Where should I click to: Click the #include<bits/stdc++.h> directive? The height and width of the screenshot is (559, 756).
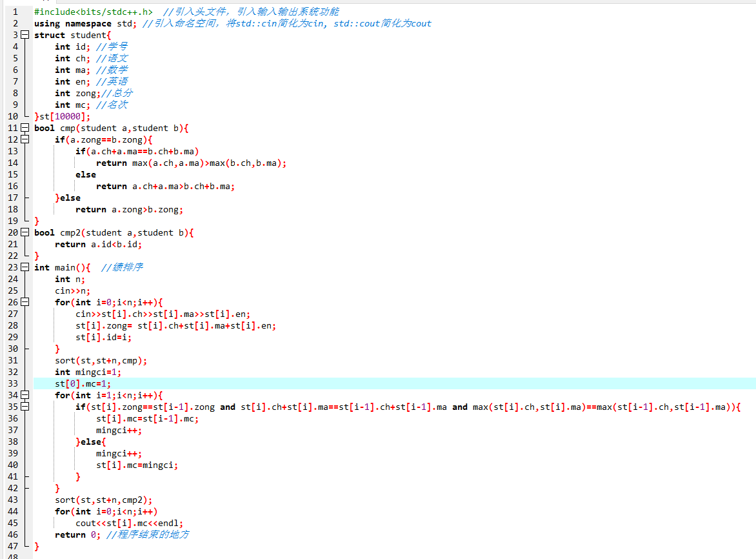point(94,12)
